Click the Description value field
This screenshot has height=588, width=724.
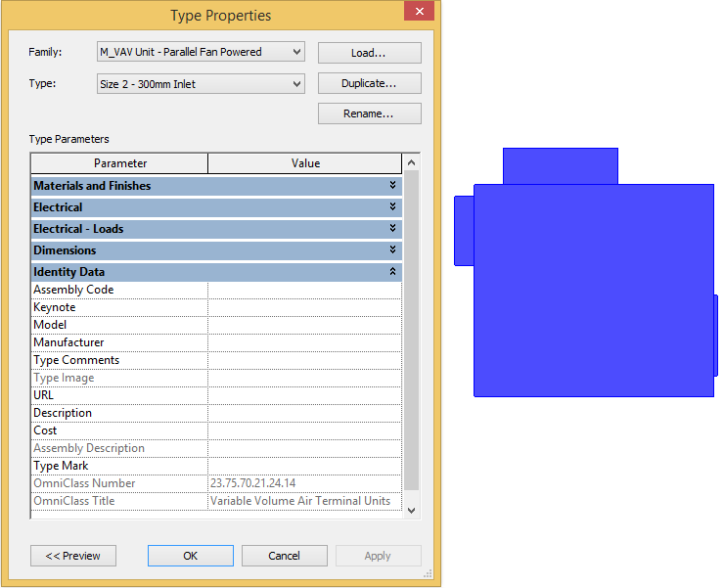[304, 413]
